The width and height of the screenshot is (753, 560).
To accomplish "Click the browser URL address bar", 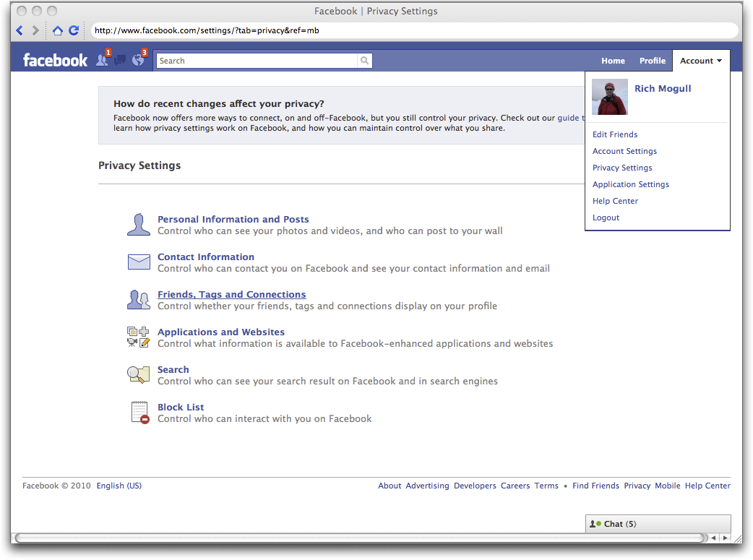I will (x=414, y=31).
